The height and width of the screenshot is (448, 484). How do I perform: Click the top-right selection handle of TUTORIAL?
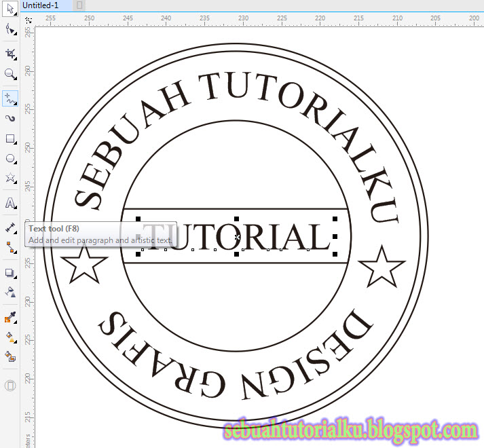pos(335,219)
